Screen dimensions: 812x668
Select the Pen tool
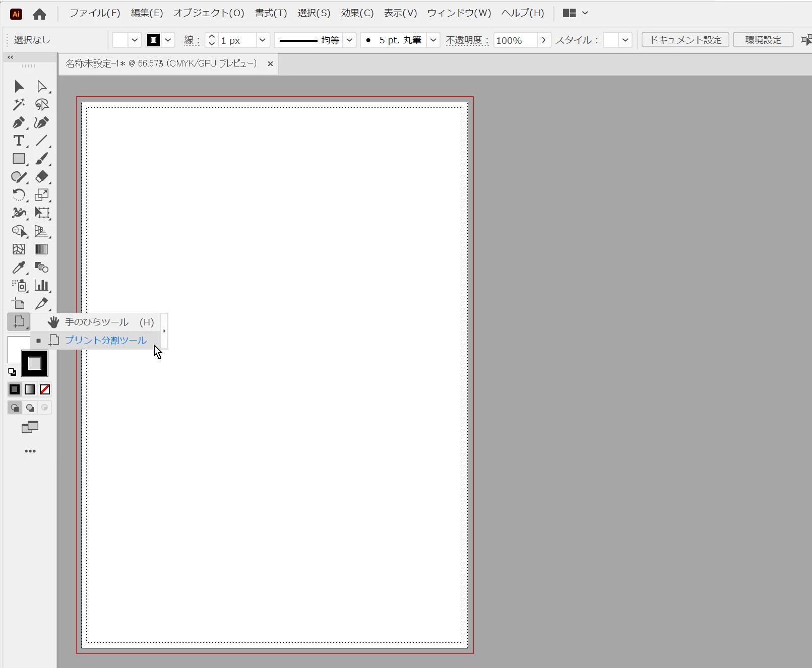(19, 123)
